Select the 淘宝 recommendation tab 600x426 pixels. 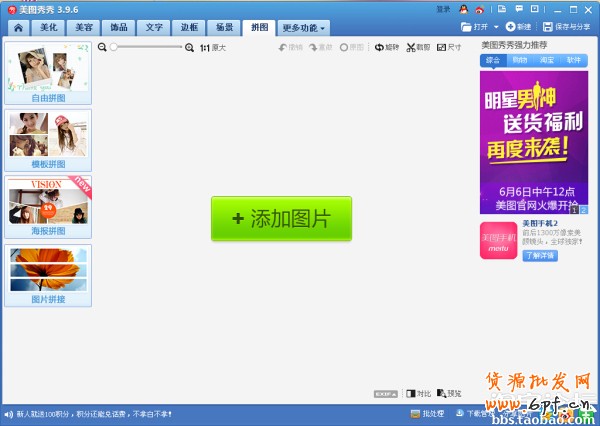coord(546,60)
